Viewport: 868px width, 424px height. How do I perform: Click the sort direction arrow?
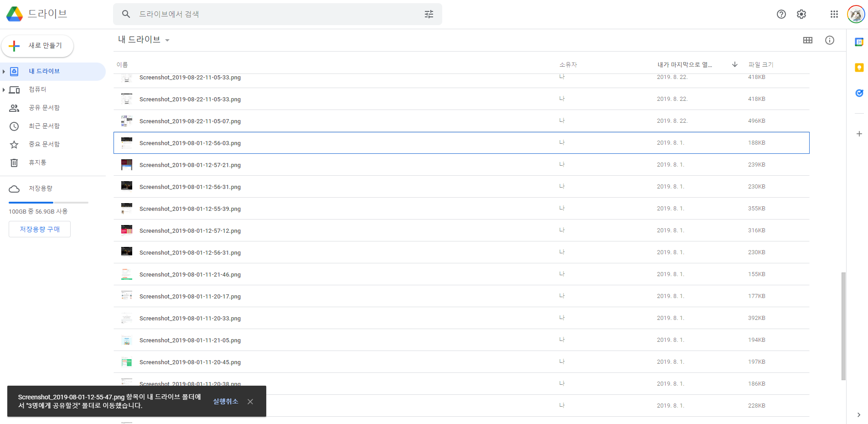click(735, 64)
